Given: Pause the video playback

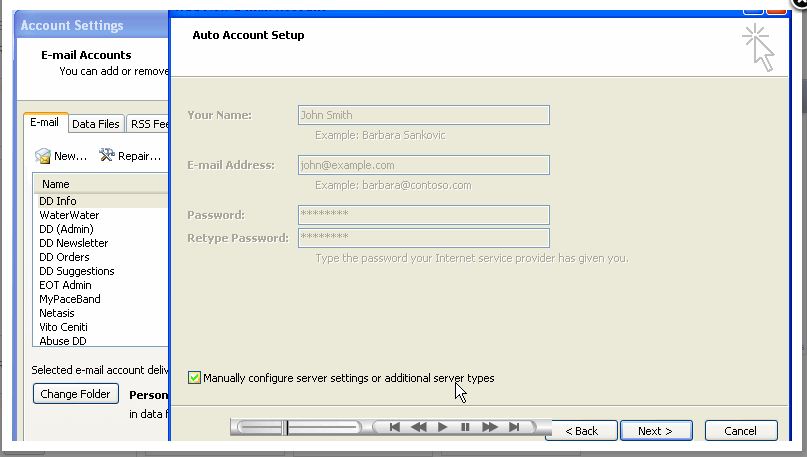Looking at the screenshot, I should pos(465,427).
